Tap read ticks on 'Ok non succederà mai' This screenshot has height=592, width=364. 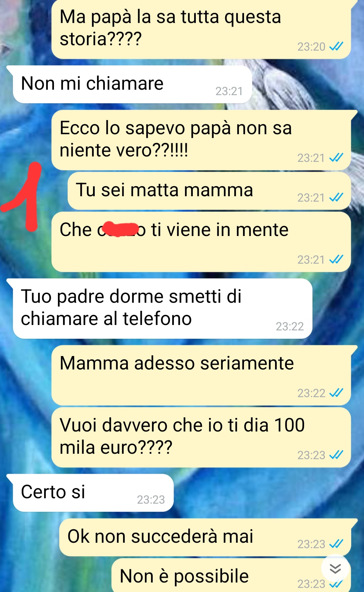tap(336, 544)
